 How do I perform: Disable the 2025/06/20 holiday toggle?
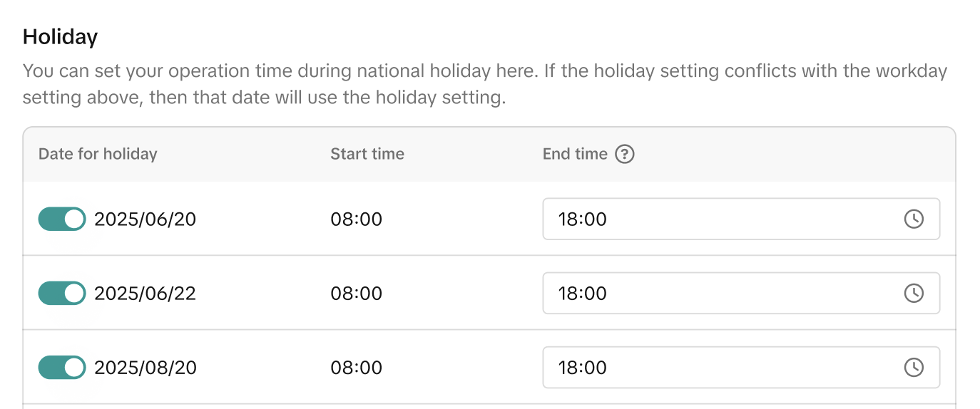tap(62, 219)
